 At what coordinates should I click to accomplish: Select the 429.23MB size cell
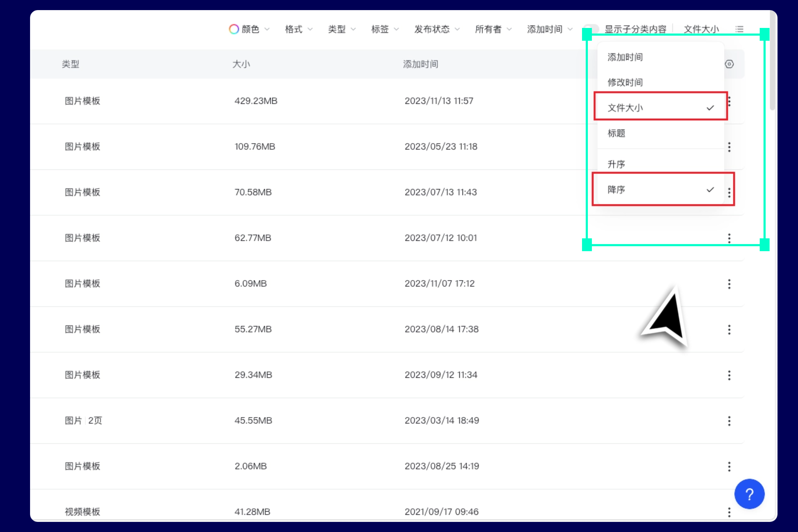coord(256,101)
